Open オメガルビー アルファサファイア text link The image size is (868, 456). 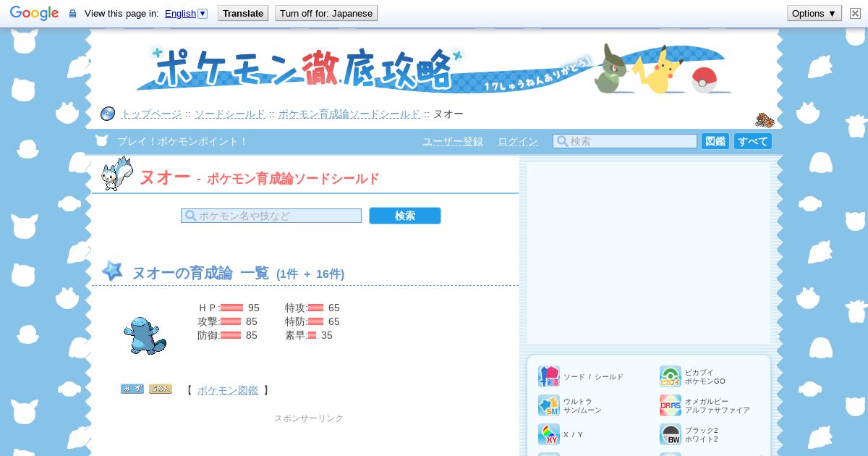(718, 406)
